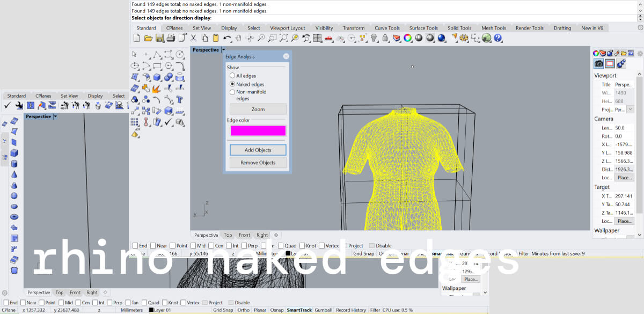Click the Help question mark icon
This screenshot has width=644, height=314.
(498, 38)
